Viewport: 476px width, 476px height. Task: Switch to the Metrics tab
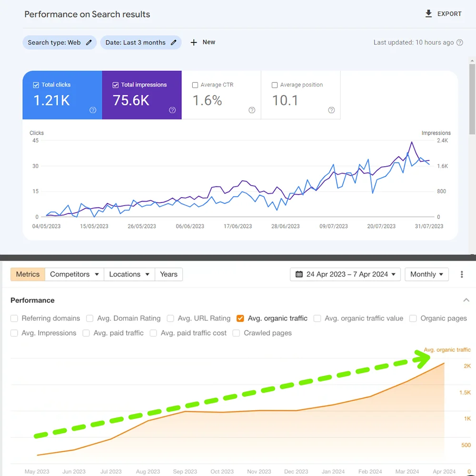tap(28, 274)
